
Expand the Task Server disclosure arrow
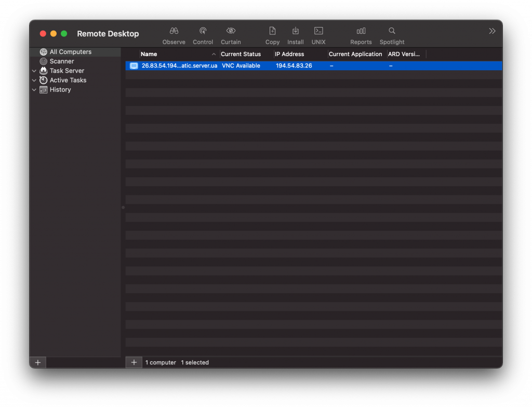(x=34, y=71)
